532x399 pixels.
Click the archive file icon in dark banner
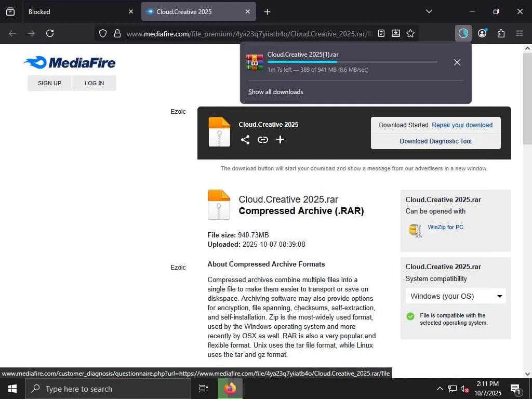pyautogui.click(x=219, y=131)
